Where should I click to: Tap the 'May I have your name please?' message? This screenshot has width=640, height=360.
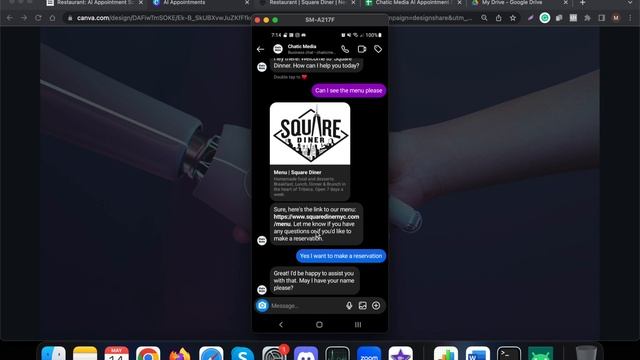[x=314, y=280]
